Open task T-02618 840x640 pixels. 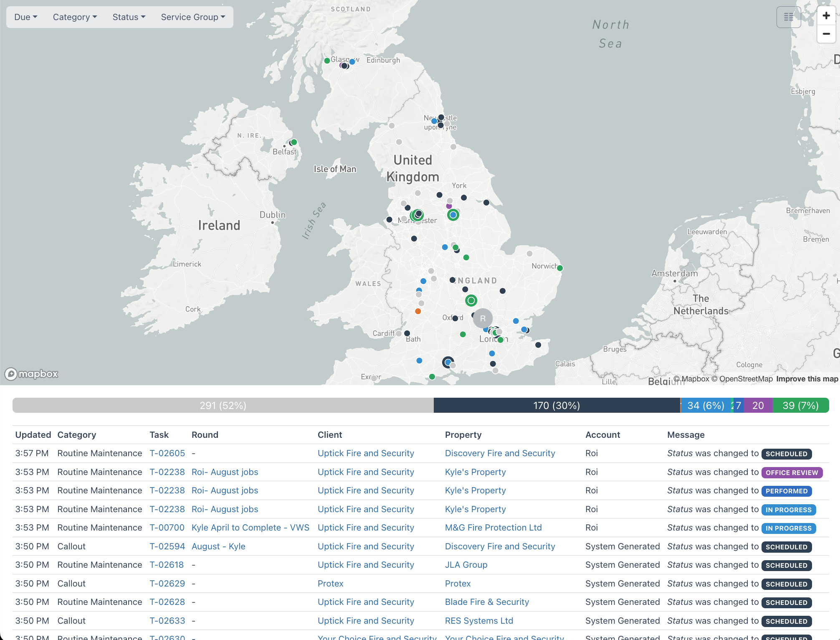pos(167,565)
